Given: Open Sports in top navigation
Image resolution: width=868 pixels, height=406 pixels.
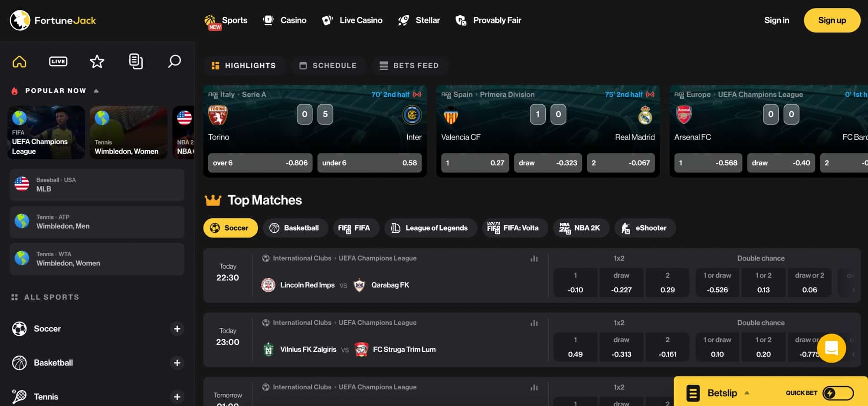Looking at the screenshot, I should [x=226, y=20].
